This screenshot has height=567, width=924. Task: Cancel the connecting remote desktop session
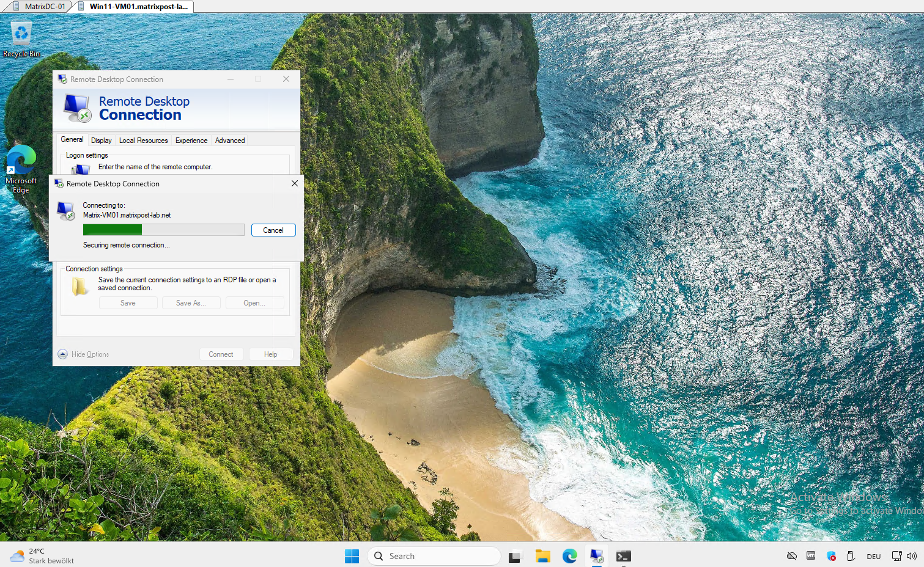273,230
